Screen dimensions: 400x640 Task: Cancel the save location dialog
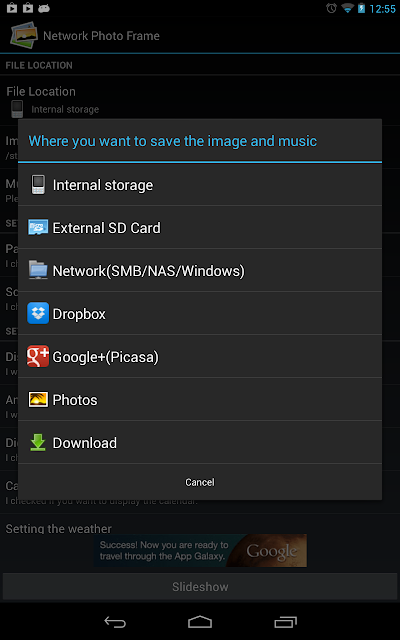(200, 482)
